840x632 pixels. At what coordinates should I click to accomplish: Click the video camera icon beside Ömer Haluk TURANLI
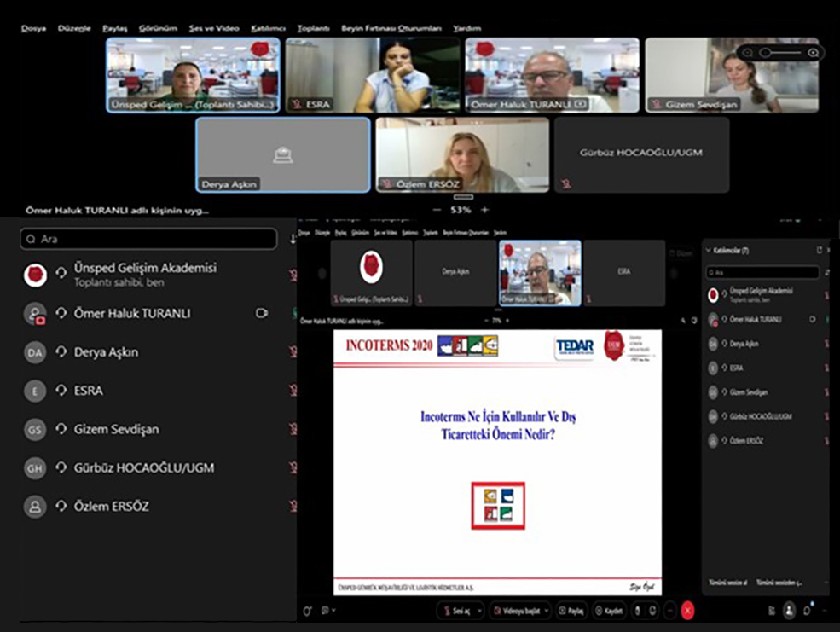click(x=262, y=313)
